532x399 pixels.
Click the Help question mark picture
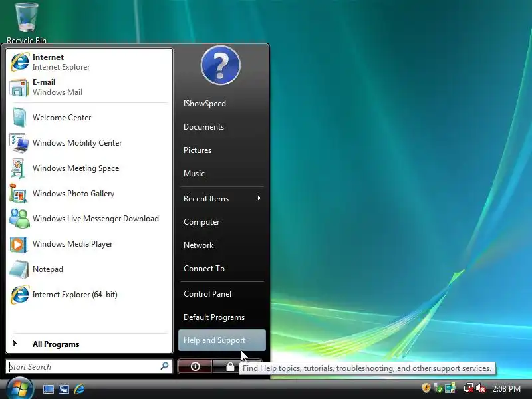[221, 65]
